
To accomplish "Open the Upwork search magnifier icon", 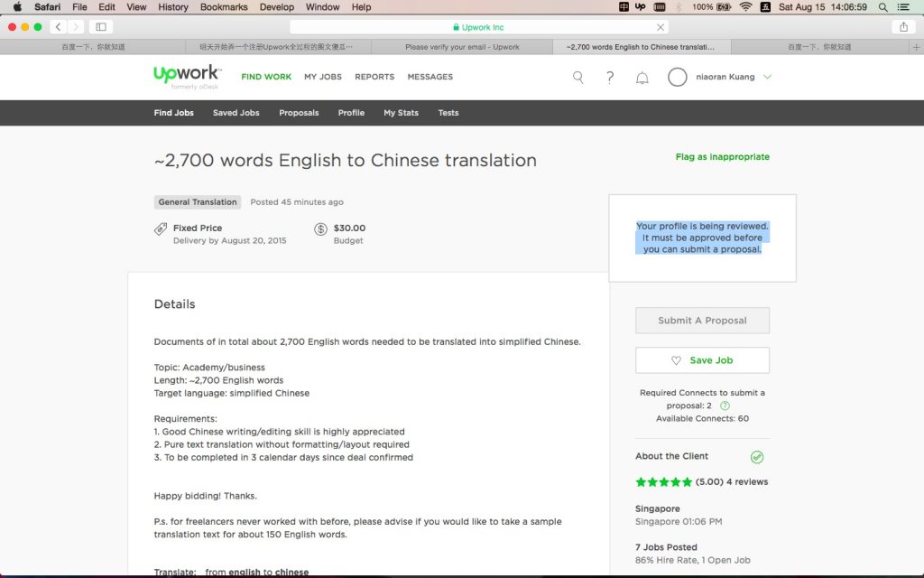I will [x=578, y=78].
